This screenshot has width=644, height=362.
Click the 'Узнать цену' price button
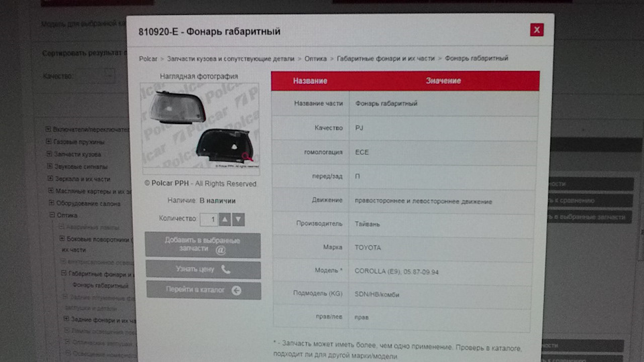pyautogui.click(x=203, y=269)
